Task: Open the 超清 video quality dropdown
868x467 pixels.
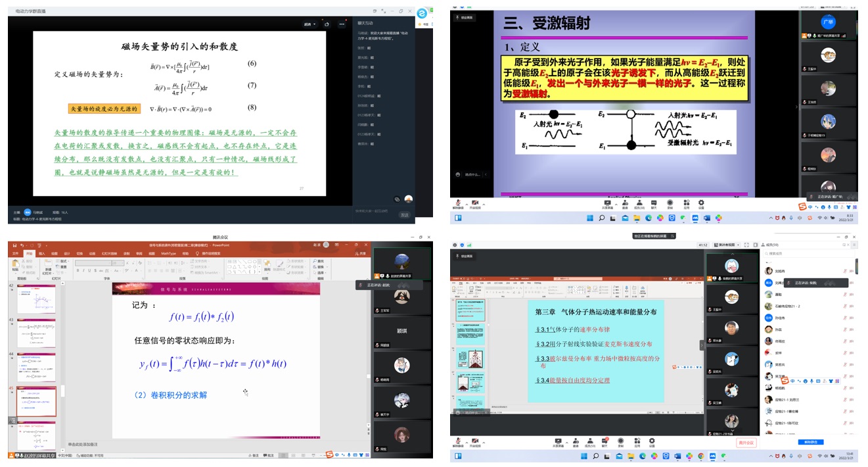Action: point(309,24)
